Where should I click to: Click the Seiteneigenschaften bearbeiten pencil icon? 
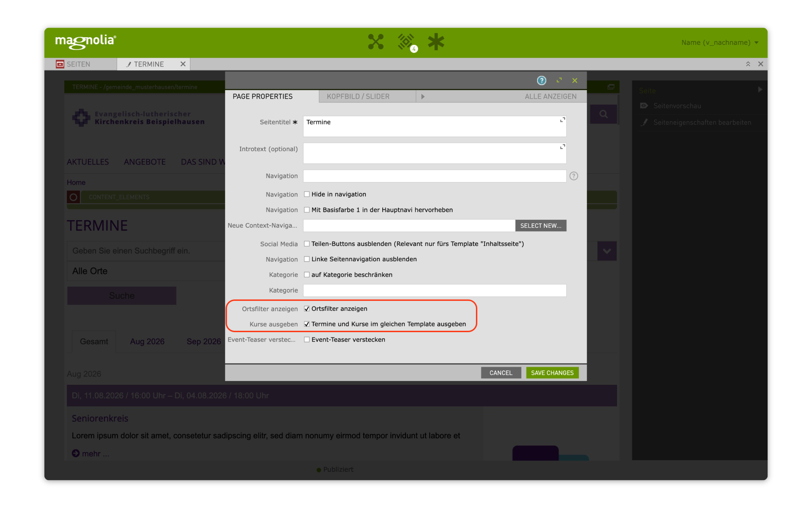tap(644, 122)
